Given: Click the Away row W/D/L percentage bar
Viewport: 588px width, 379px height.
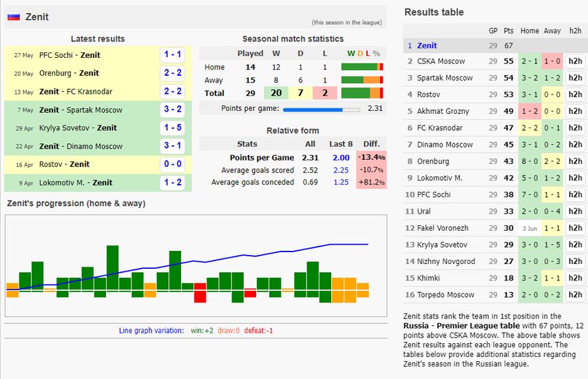Looking at the screenshot, I should tap(362, 80).
